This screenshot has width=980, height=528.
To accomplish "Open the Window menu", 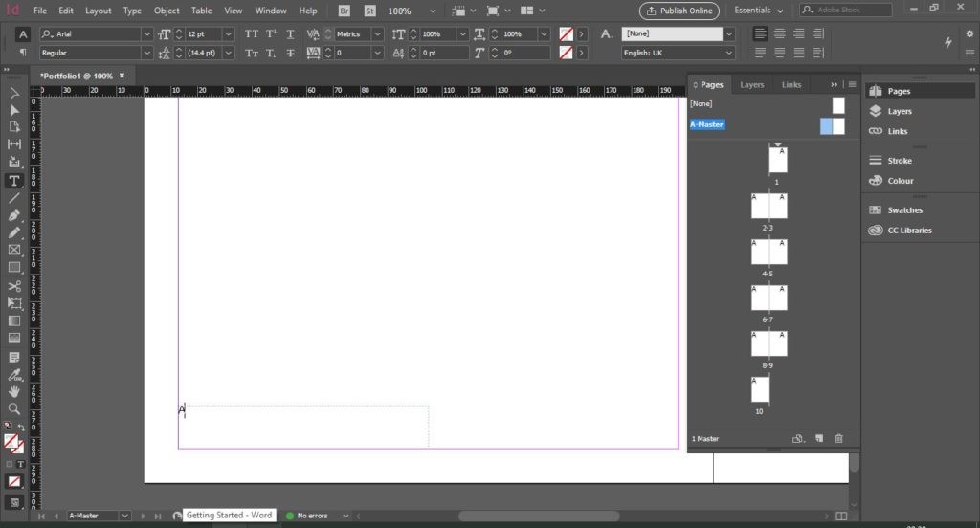I will pyautogui.click(x=271, y=11).
